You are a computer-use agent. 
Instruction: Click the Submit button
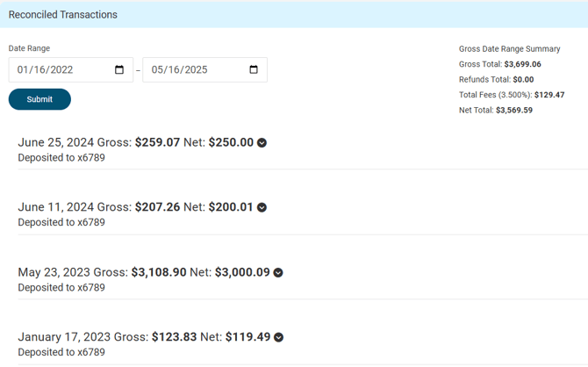39,99
